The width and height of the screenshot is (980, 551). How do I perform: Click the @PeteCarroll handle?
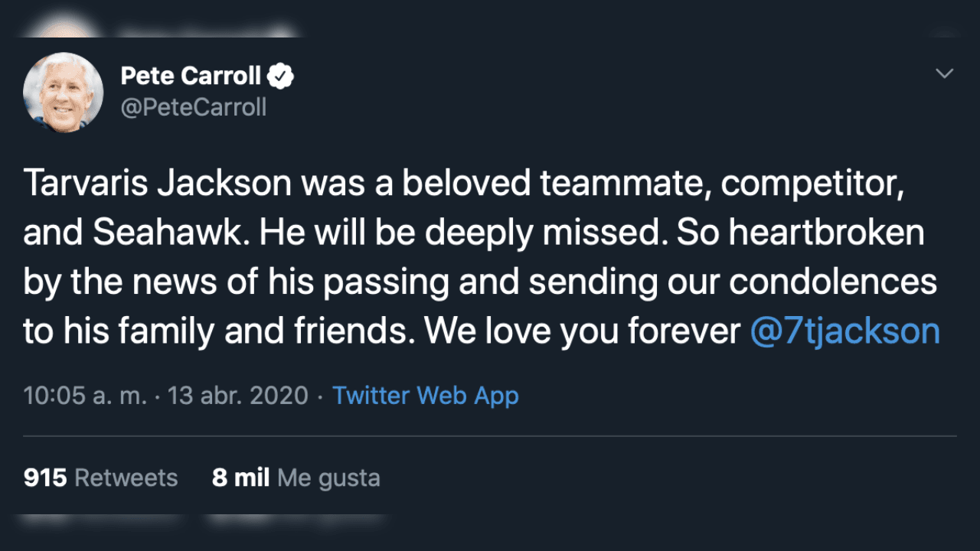pyautogui.click(x=194, y=107)
